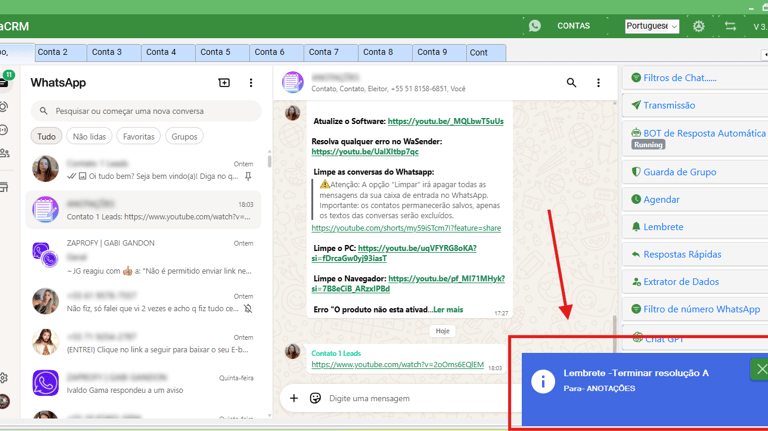Click the attach plus icon in message bar
This screenshot has height=431, width=768.
coord(294,398)
